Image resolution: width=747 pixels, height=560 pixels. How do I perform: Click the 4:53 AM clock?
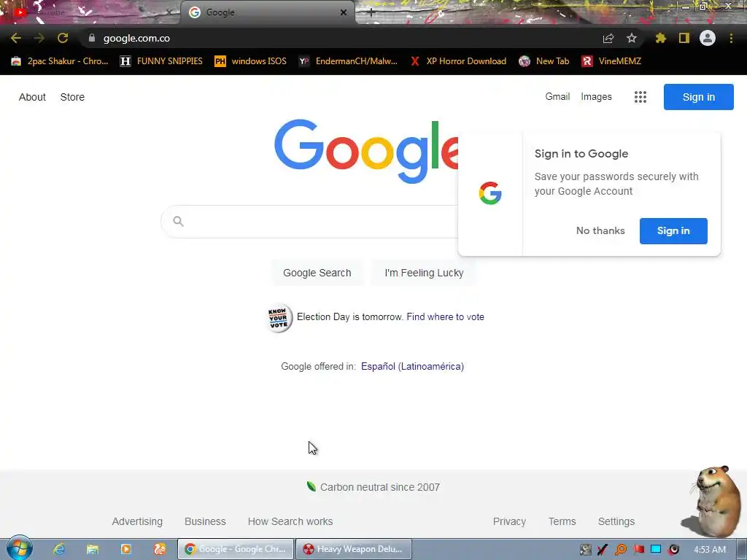pos(710,550)
